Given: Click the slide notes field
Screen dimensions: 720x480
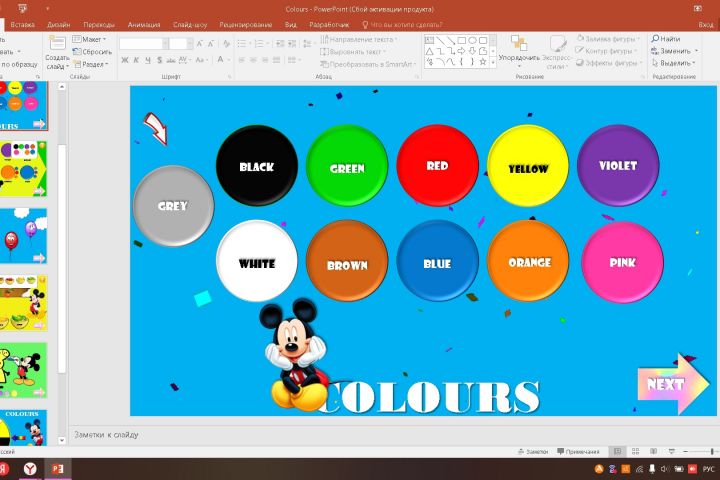Looking at the screenshot, I should (393, 435).
